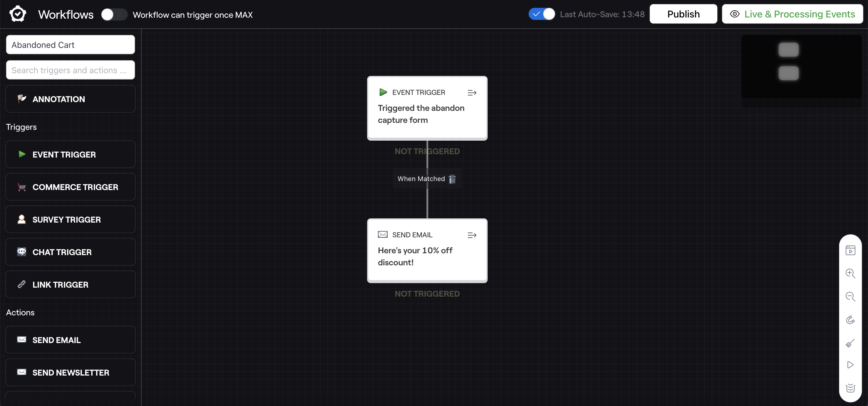Image resolution: width=868 pixels, height=406 pixels.
Task: Click the ANNOTATION button in sidebar
Action: [71, 99]
